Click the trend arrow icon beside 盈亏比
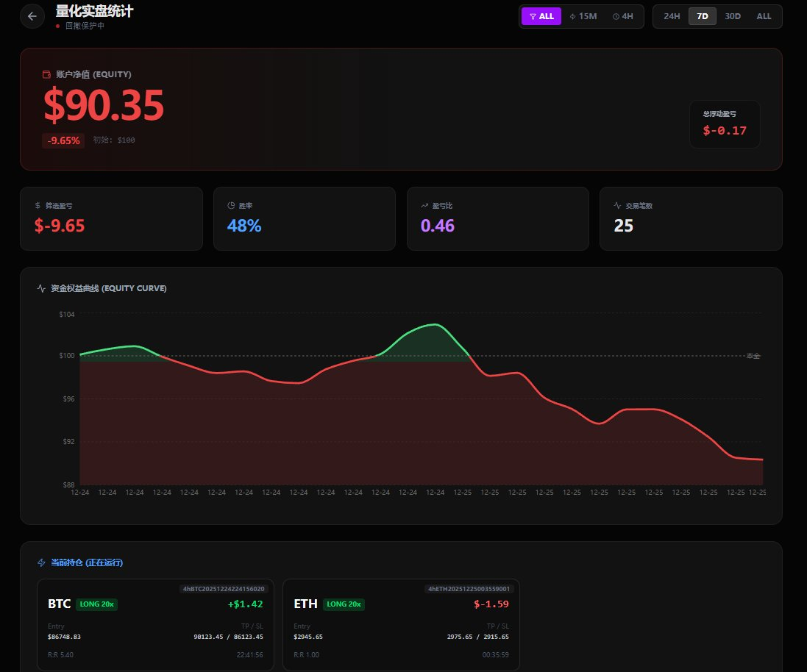807x672 pixels. (424, 206)
